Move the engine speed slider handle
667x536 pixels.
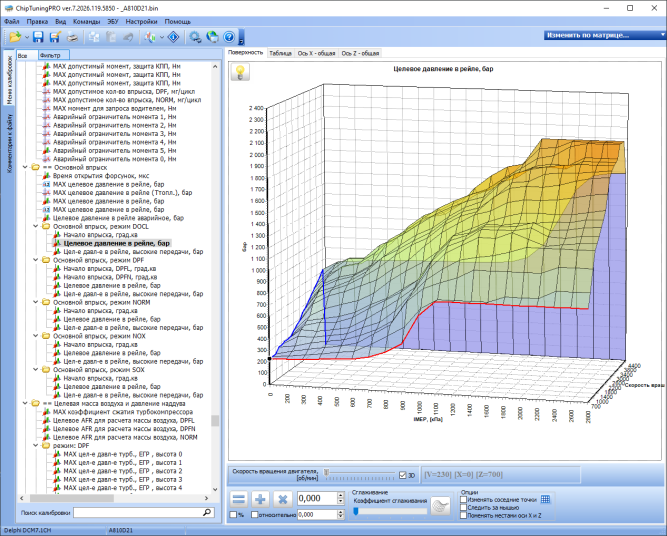326,473
